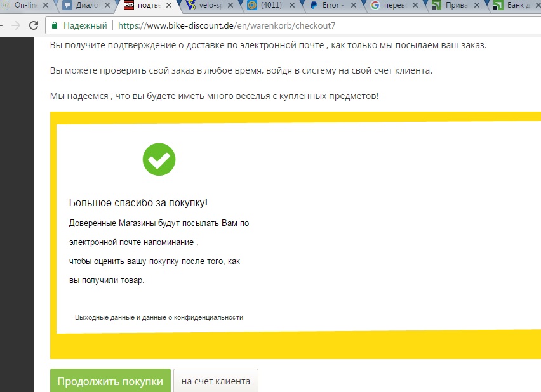Open the velo-sp tab

pyautogui.click(x=206, y=6)
